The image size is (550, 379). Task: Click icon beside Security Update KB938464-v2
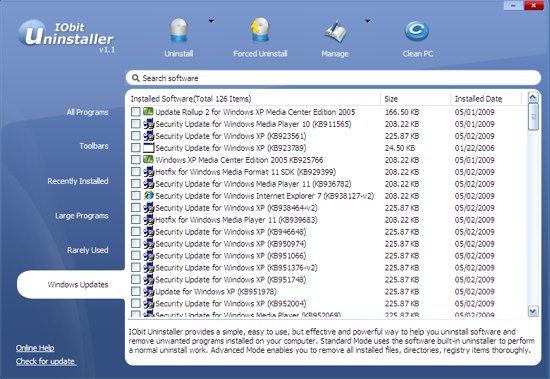point(148,207)
